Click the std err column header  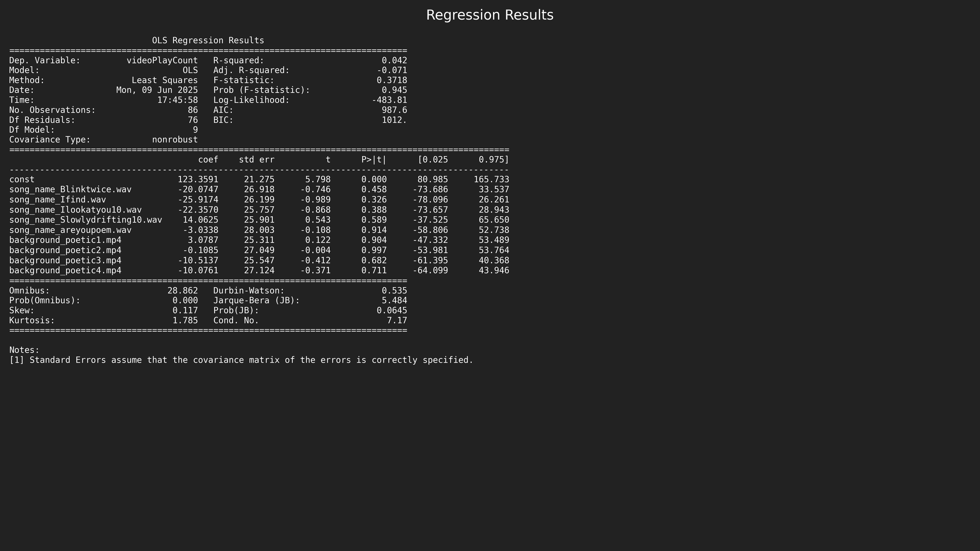click(x=256, y=160)
